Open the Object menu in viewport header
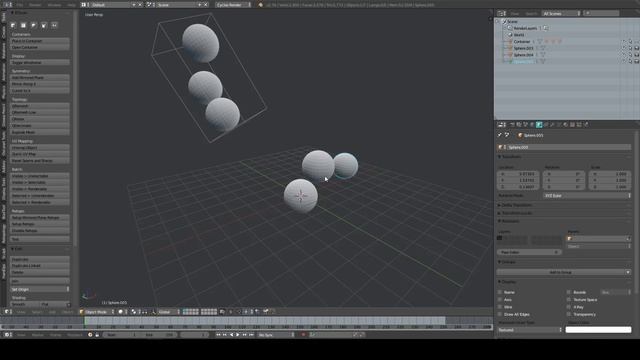Viewport: 640px width, 360px height. (x=67, y=312)
